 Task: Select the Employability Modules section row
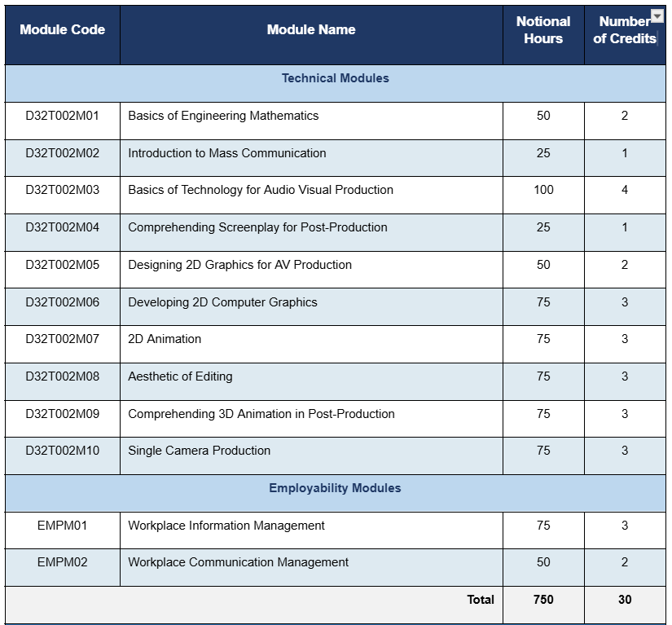point(335,489)
